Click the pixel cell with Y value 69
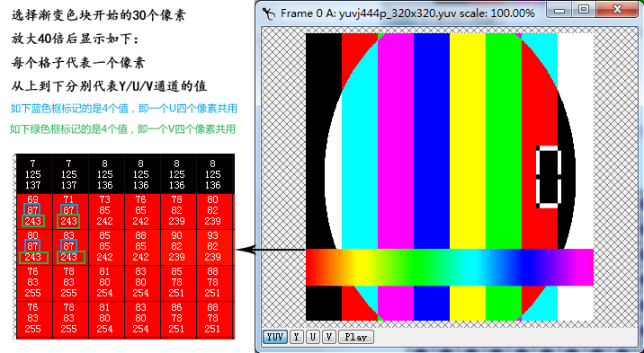 pos(34,212)
